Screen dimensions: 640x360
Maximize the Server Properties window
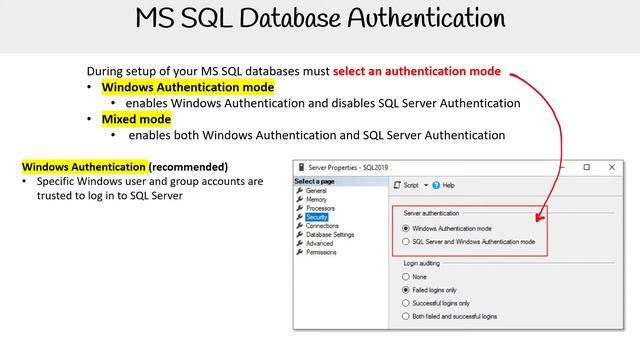coord(587,167)
